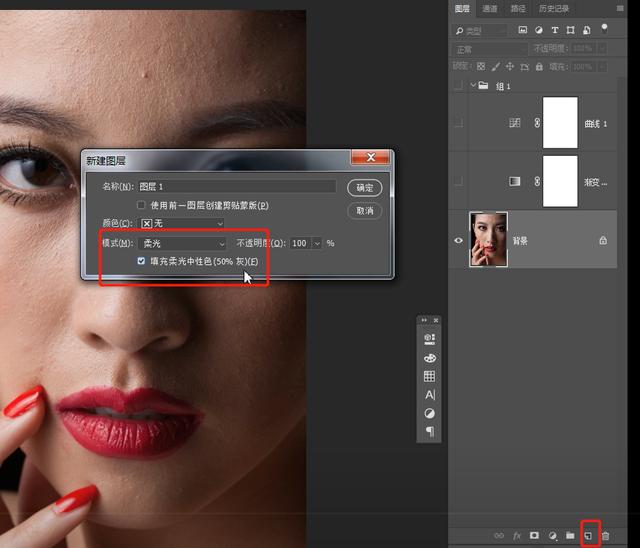Click the 名称 field containing 图层 1
Viewport: 640px width, 548px height.
coord(237,186)
